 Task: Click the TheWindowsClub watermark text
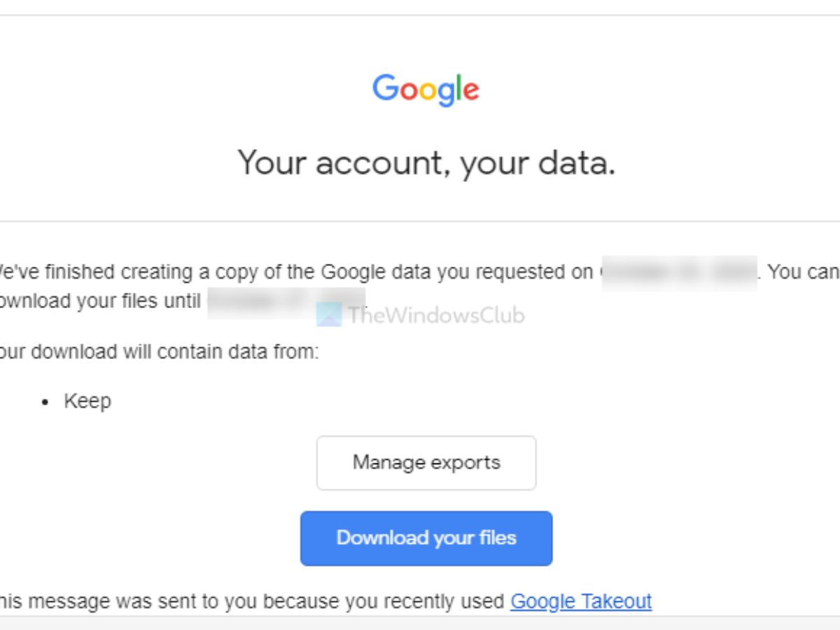436,315
